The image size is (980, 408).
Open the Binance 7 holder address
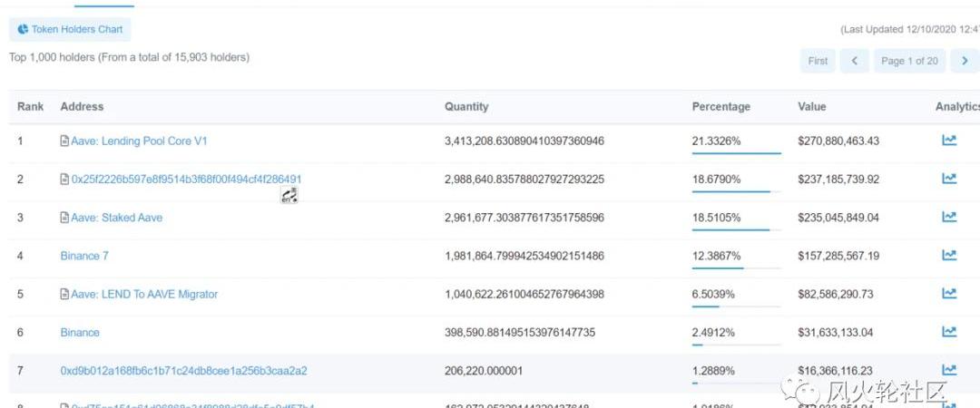[84, 256]
